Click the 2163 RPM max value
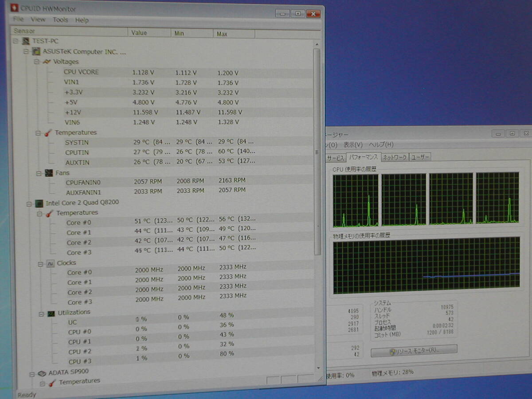The width and height of the screenshot is (532, 399). [232, 180]
